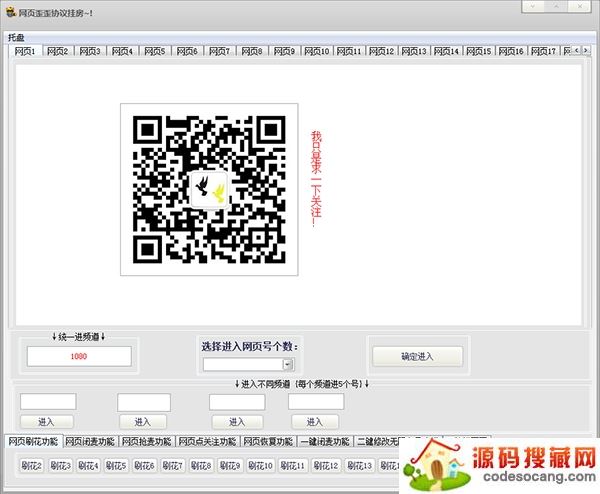Switch to the 网页10 tab
Image resolution: width=600 pixels, height=494 pixels.
[317, 51]
